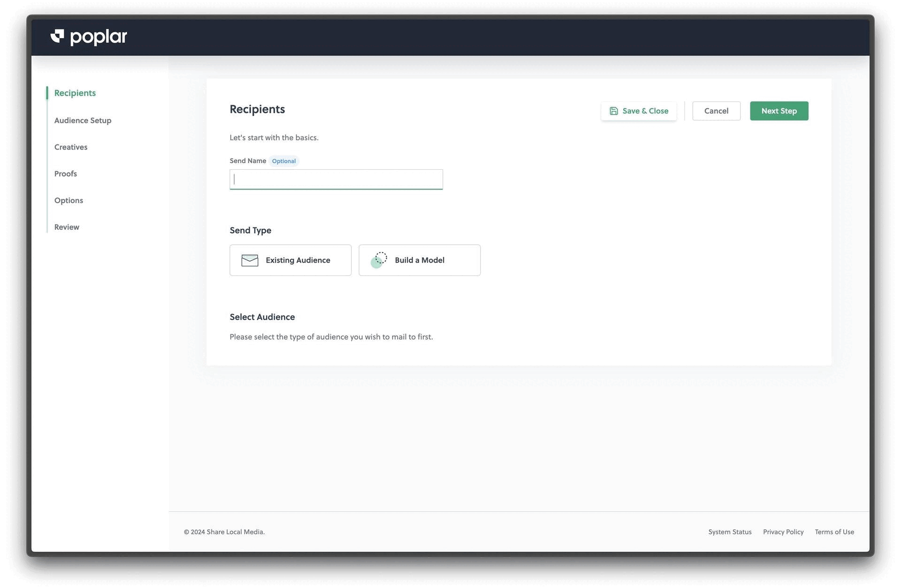Click the poplar wordmark in header
Screen dimensions: 901x588
click(99, 38)
